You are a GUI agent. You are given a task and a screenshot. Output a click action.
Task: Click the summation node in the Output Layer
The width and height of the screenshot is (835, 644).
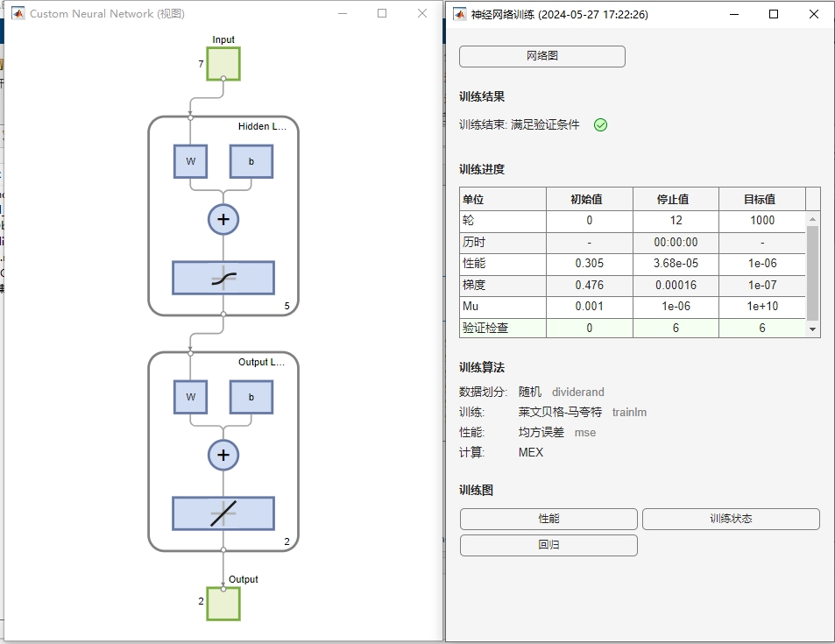(x=223, y=455)
